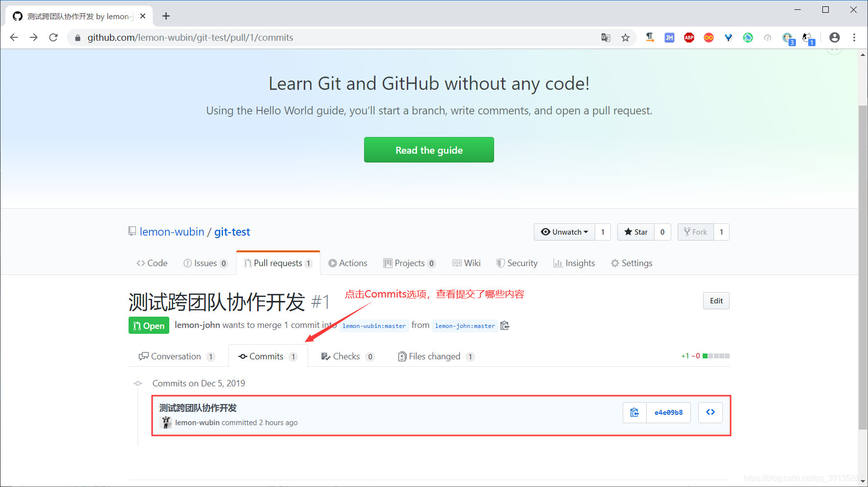Open the Files changed tab
Screen dimensions: 868x487
[x=436, y=356]
